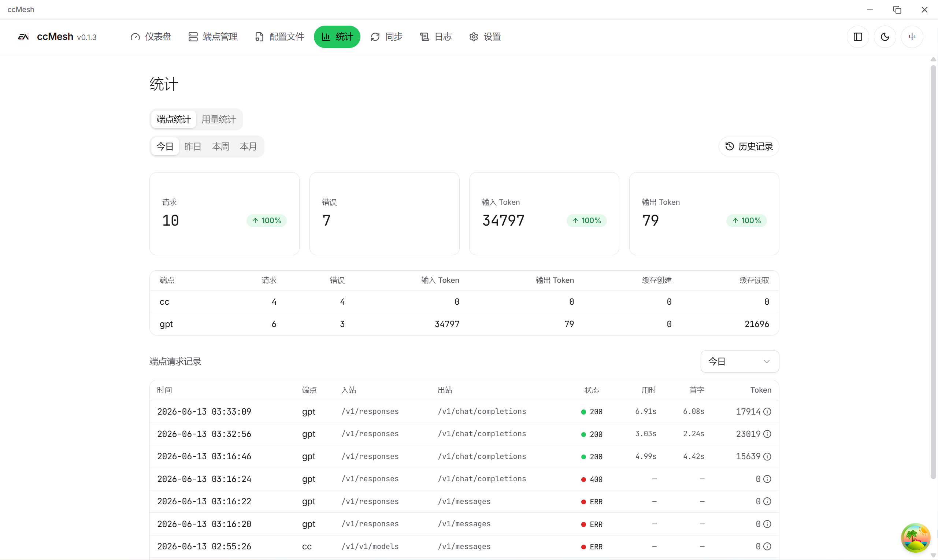The height and width of the screenshot is (560, 938).
Task: Switch language with 中 button
Action: [912, 37]
